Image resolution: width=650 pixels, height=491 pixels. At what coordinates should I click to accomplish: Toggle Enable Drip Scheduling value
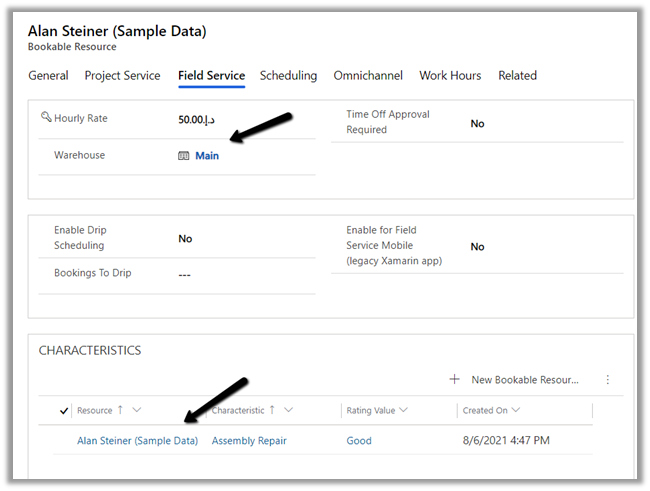(x=185, y=239)
